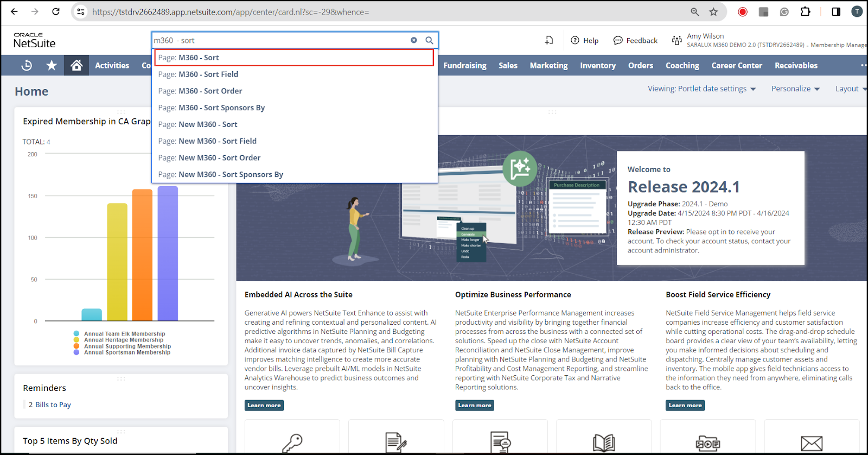Open the Recent Records clock icon
The image size is (868, 455).
click(x=27, y=66)
